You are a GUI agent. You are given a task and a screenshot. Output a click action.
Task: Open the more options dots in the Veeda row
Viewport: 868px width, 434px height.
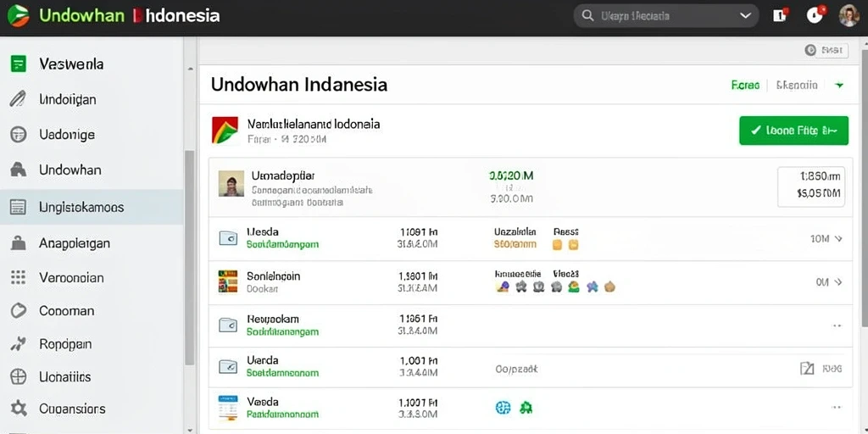click(x=837, y=408)
